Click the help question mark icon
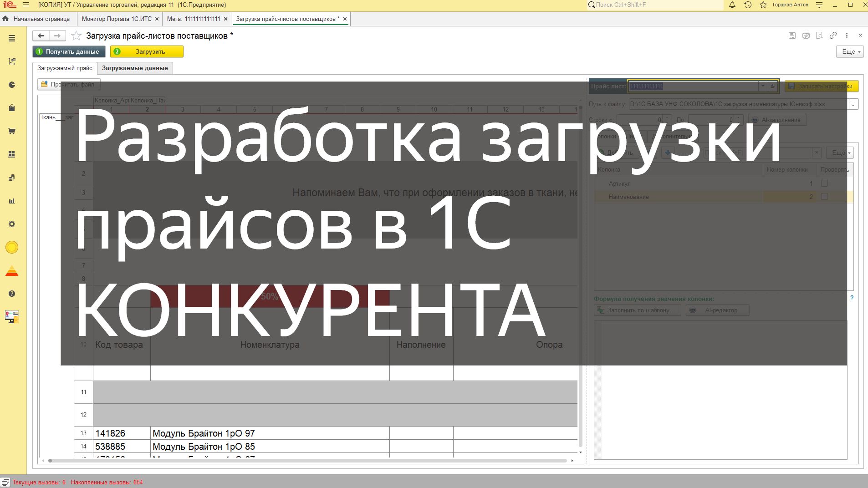 click(12, 293)
